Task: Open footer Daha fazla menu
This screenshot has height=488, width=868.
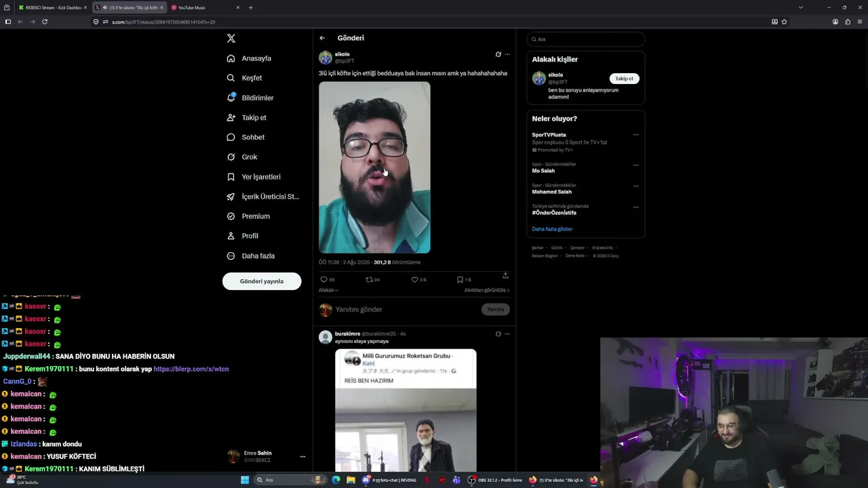Action: point(576,256)
